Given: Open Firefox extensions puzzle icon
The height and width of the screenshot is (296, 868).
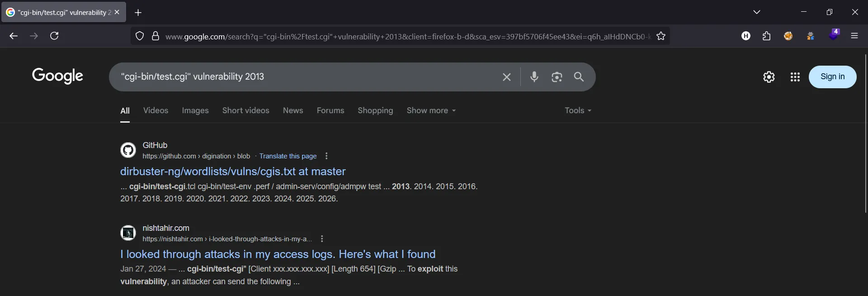Looking at the screenshot, I should click(766, 36).
